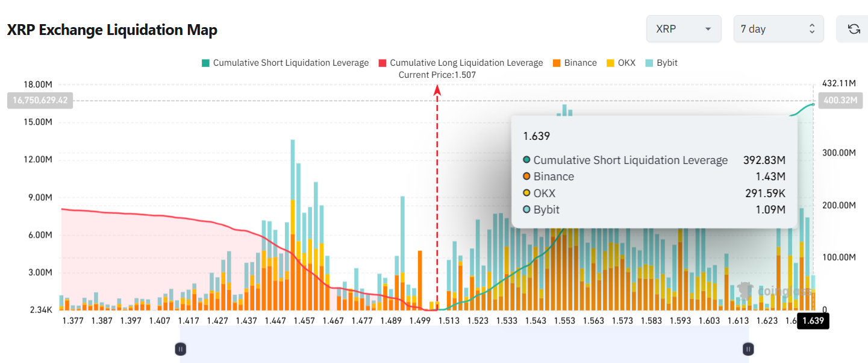Image resolution: width=868 pixels, height=363 pixels.
Task: Click the refresh icon button
Action: tap(853, 29)
